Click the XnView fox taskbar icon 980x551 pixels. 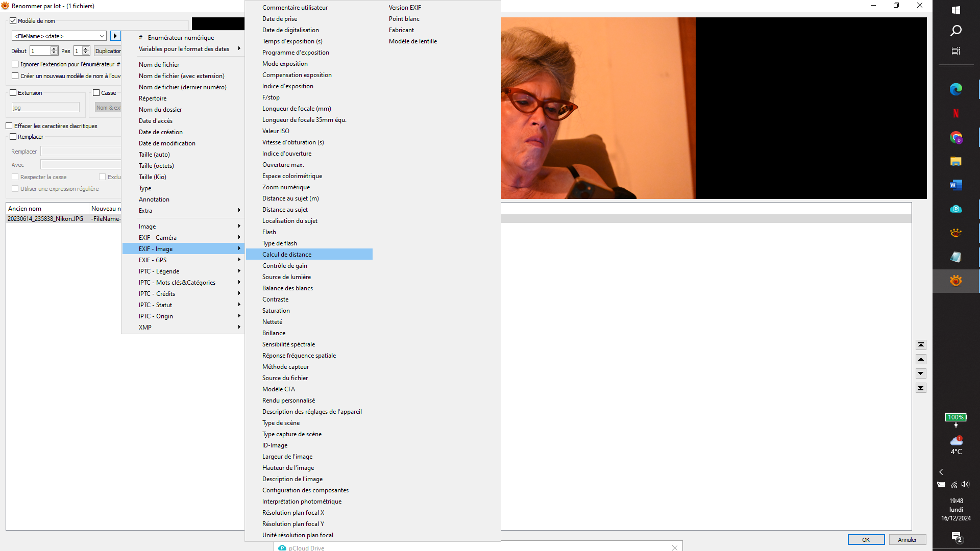coord(955,281)
